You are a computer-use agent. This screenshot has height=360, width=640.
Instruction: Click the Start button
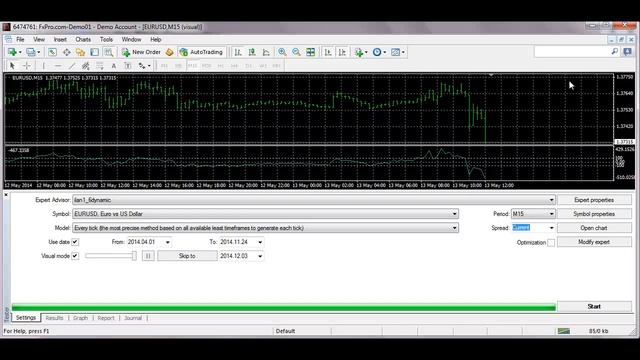(x=594, y=307)
